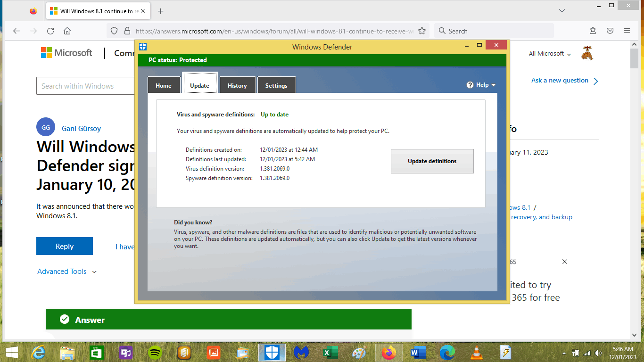Switch to Firefox in the taskbar
644x362 pixels.
[x=389, y=352]
